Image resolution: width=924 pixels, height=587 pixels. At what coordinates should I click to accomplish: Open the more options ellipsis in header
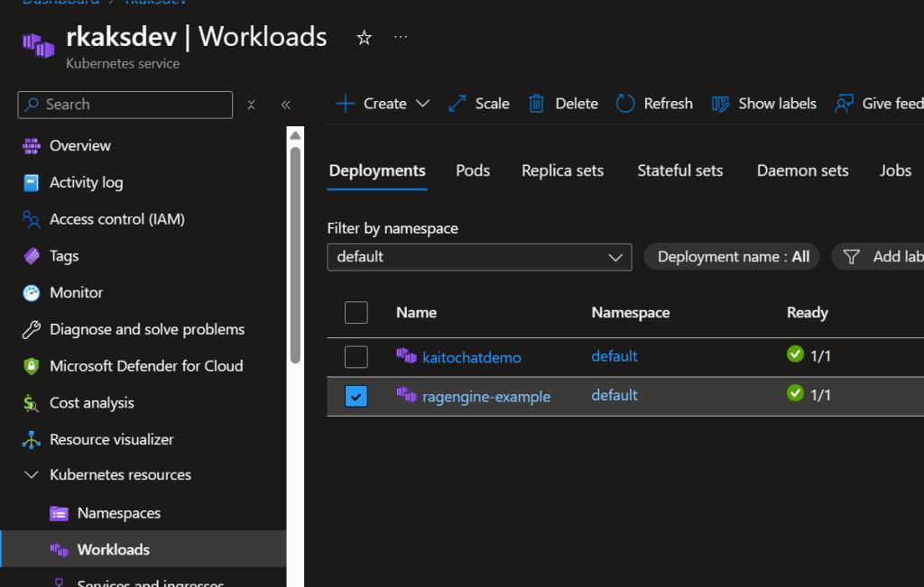point(401,38)
